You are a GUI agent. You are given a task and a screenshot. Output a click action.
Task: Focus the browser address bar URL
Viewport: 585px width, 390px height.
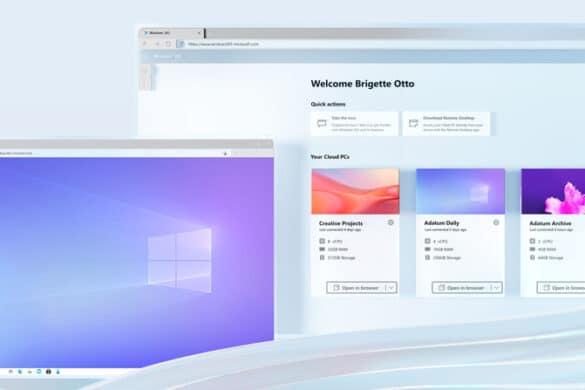[223, 44]
